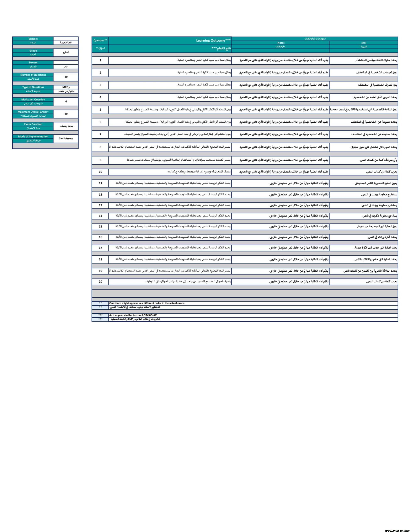The width and height of the screenshot is (411, 532).
Task: Click the 'Learning Outcome***' header cell
Action: point(213,41)
